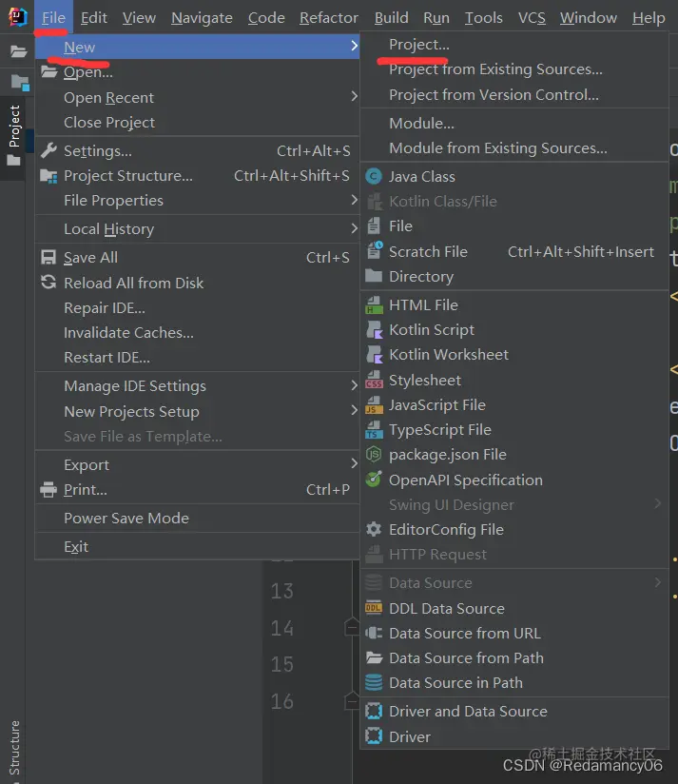
Task: Expand the Local History submenu arrow
Action: (x=354, y=228)
